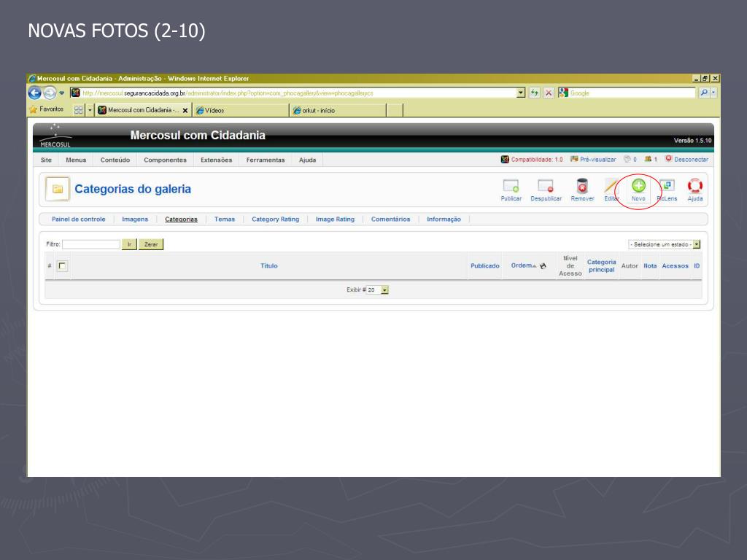Sort by Acessos column header
Screen dimensions: 747x560
tap(675, 265)
